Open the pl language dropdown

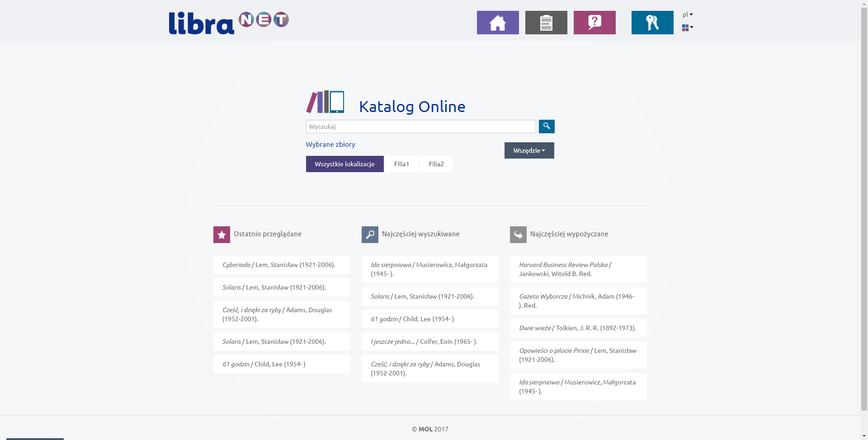click(688, 14)
